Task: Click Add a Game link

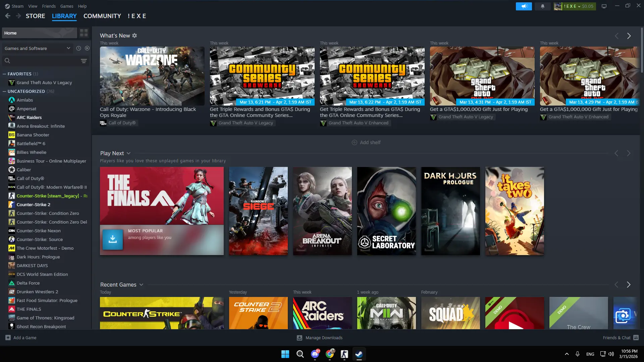Action: [25, 338]
